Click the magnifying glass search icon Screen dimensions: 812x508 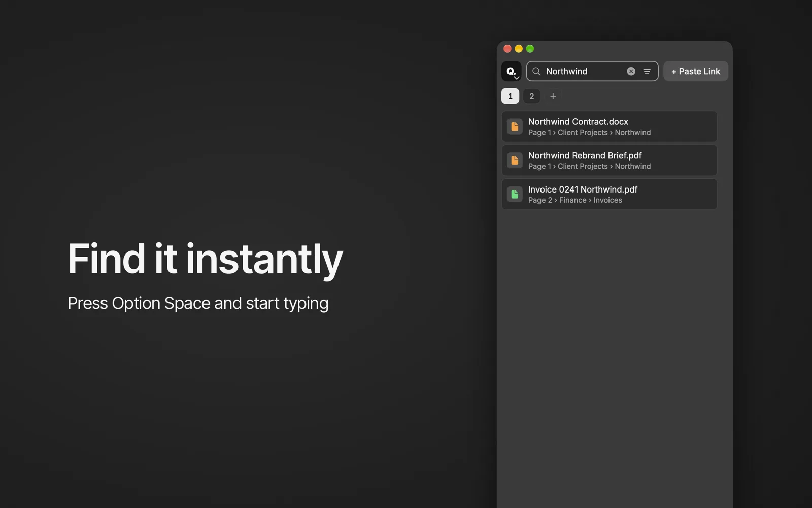pos(536,71)
